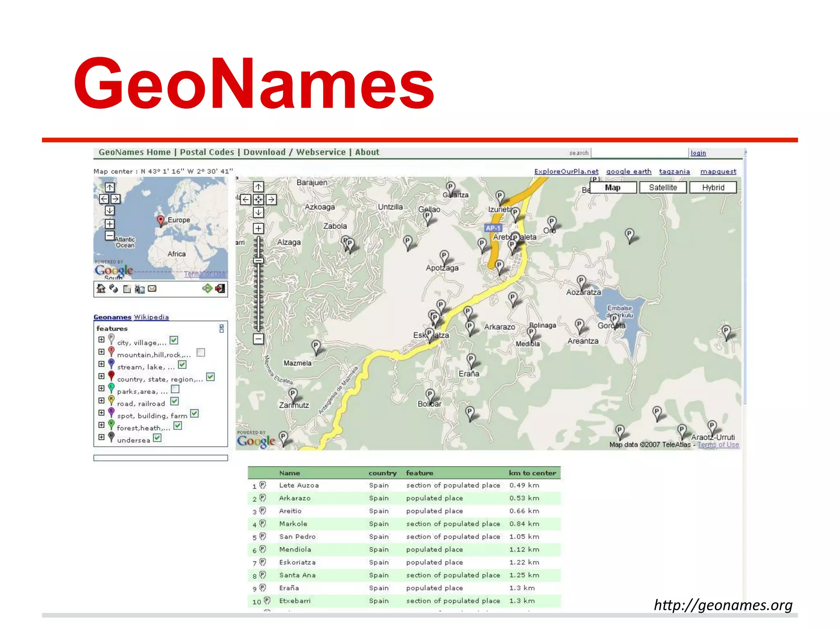Expand road, railroad feature group
This screenshot has width=840, height=630.
point(101,401)
